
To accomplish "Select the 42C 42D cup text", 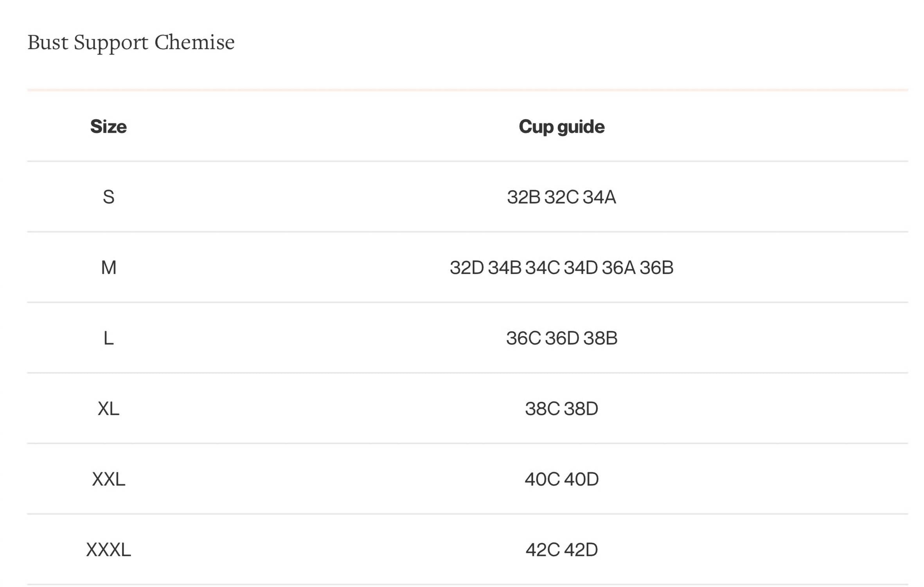I will coord(561,550).
